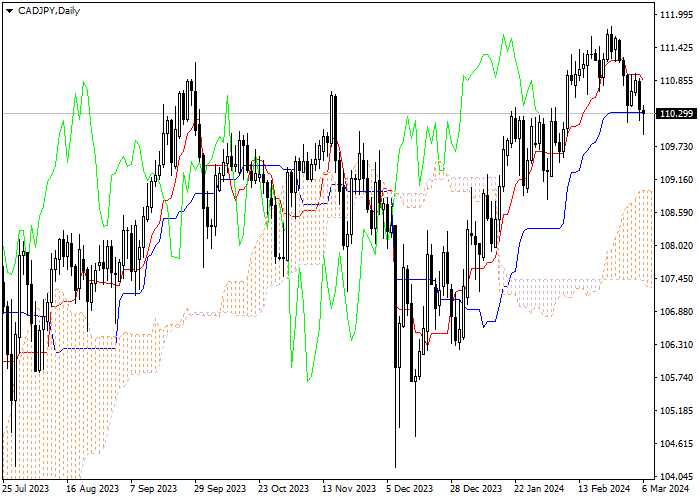700x500 pixels.
Task: Select price level 111.425 on the axis
Action: (676, 48)
